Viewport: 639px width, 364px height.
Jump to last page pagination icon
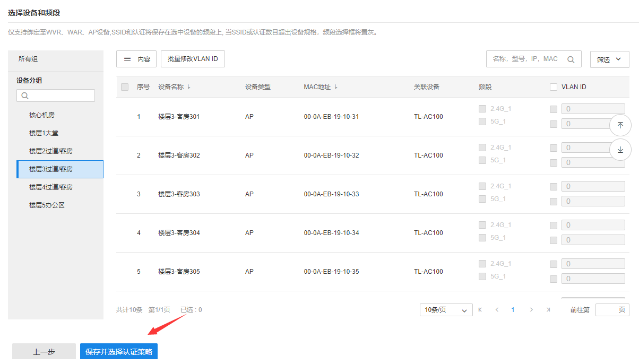click(548, 310)
